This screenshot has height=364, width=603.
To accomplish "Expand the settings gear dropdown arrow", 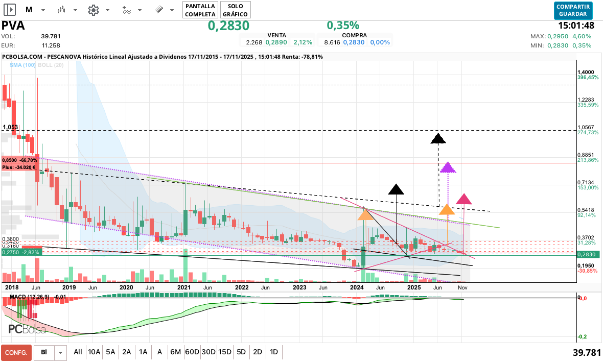I will [107, 10].
